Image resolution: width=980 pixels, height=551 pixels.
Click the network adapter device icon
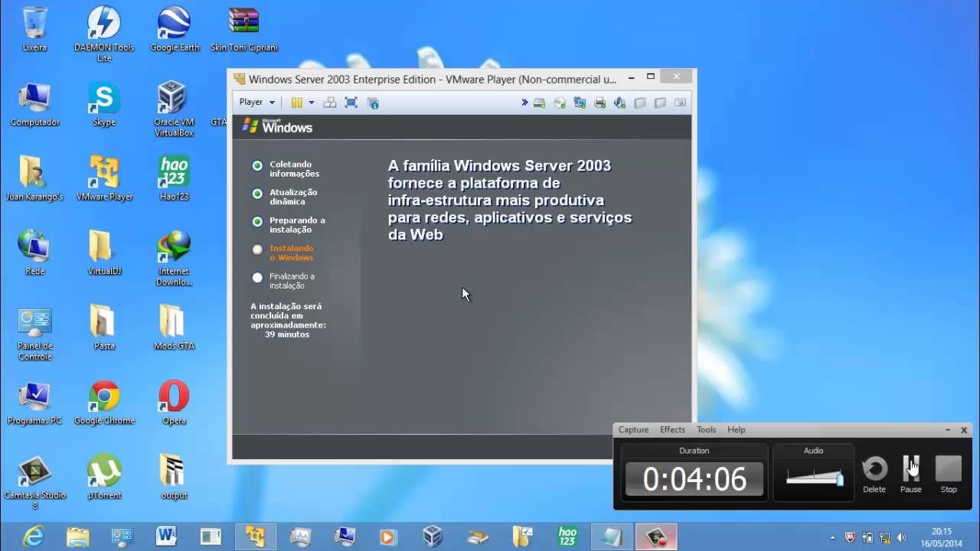[580, 103]
